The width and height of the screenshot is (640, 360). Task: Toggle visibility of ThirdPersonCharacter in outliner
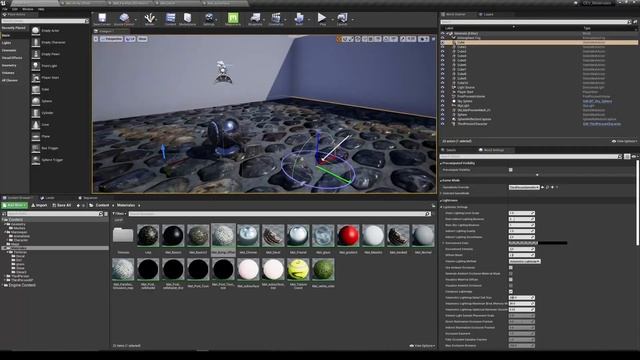click(x=442, y=124)
